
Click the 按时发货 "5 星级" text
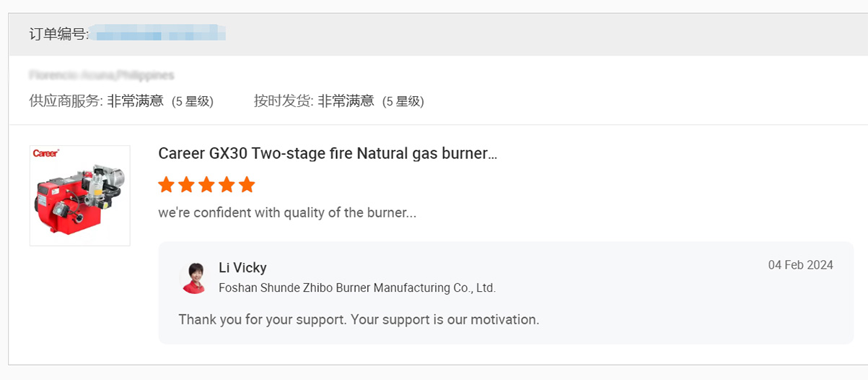click(403, 102)
